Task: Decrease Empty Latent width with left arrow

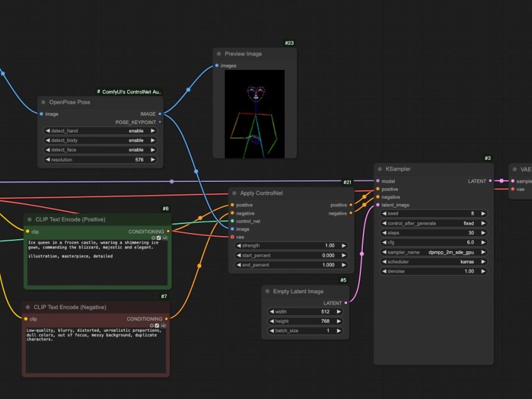Action: point(272,312)
